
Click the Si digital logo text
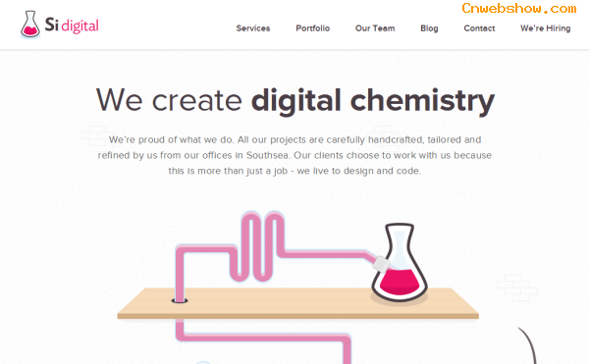(72, 26)
